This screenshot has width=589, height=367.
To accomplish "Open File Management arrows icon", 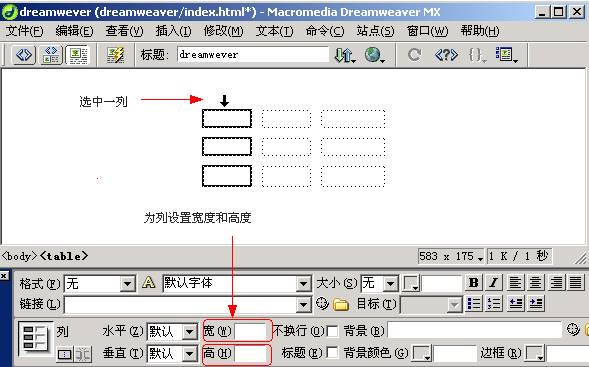I will pos(344,55).
